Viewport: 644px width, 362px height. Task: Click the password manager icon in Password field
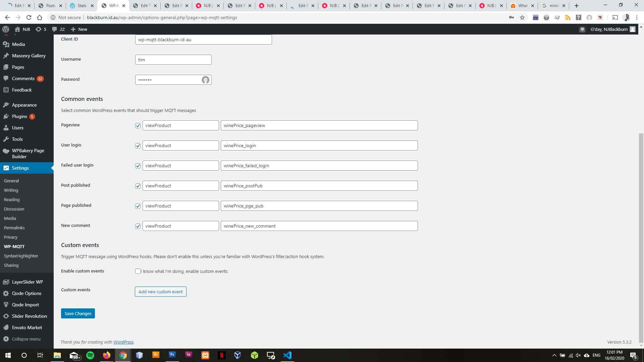[x=205, y=80]
